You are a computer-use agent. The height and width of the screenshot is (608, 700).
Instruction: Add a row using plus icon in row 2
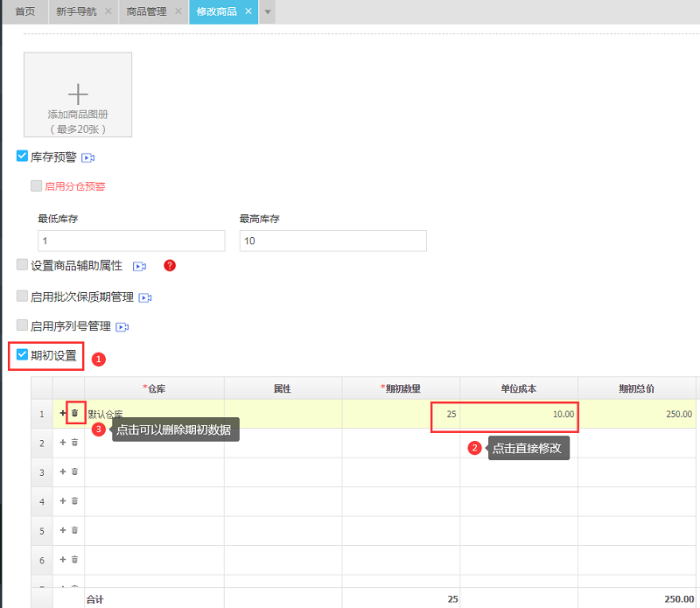(62, 443)
